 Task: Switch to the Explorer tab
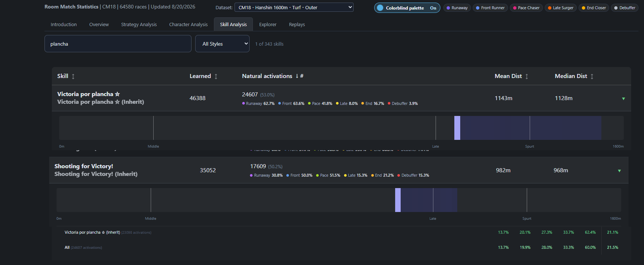pyautogui.click(x=268, y=25)
